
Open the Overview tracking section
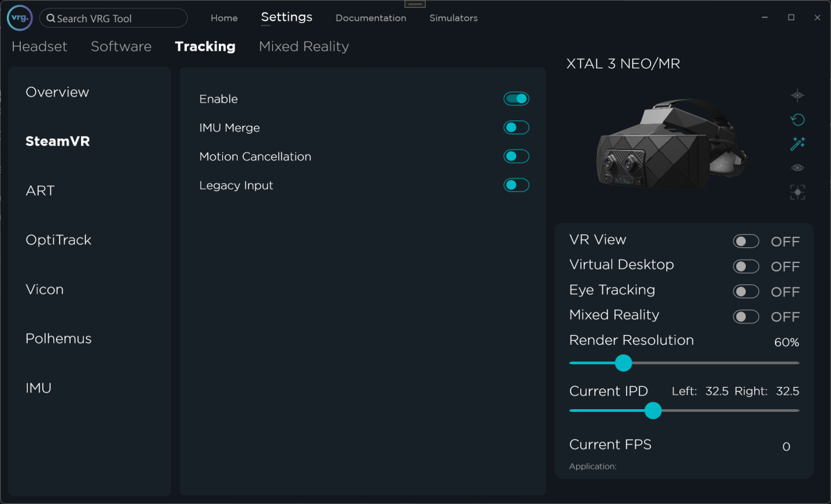click(57, 92)
